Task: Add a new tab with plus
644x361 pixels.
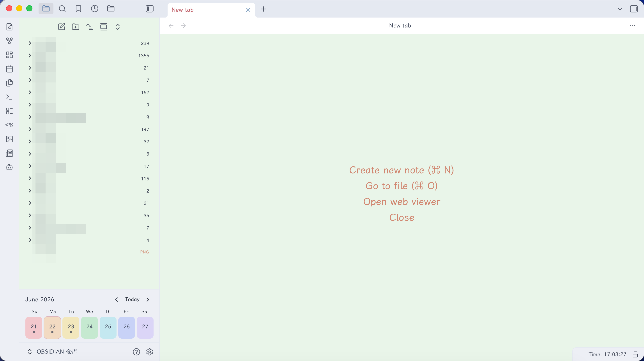Action: (x=264, y=9)
